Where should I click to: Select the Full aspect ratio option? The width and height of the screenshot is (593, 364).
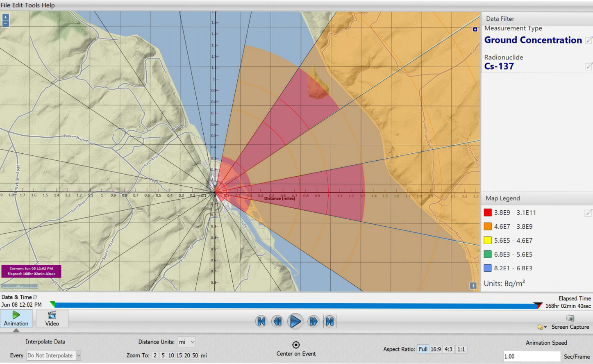423,349
